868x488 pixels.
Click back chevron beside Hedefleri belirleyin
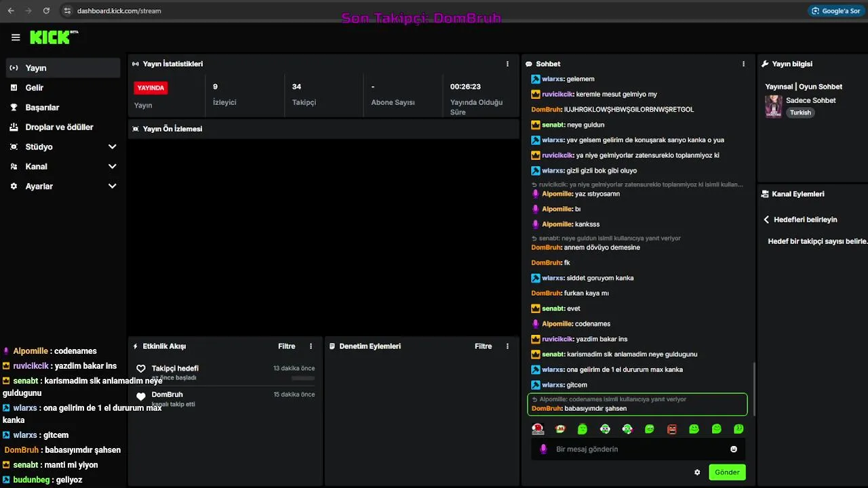pyautogui.click(x=766, y=220)
